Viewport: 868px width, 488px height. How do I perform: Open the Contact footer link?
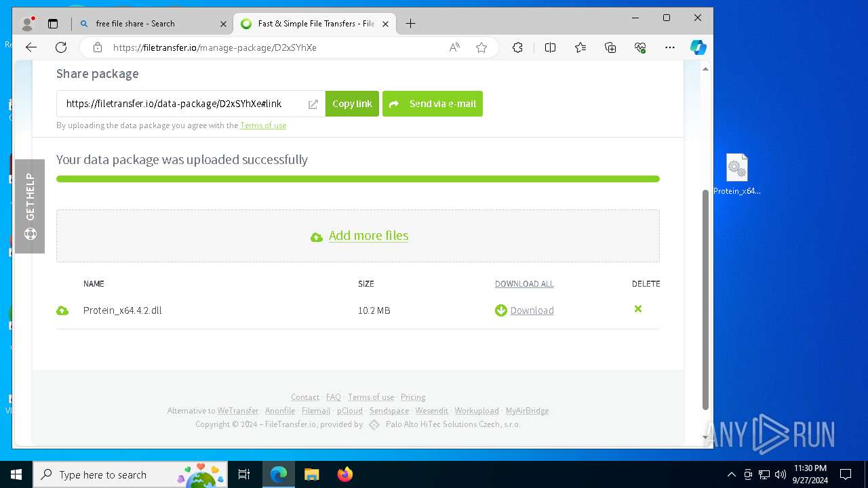(x=305, y=397)
